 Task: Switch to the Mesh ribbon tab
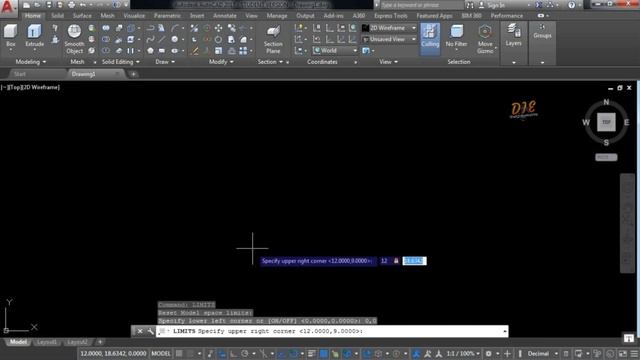click(107, 16)
